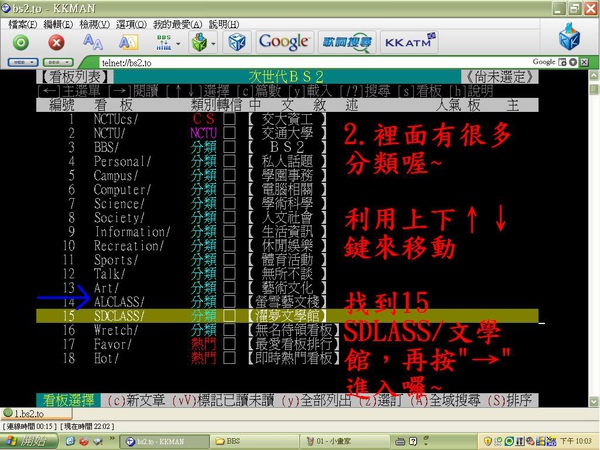Click the KKMAN cube logo at top right
The height and width of the screenshot is (450, 600).
coord(569,37)
